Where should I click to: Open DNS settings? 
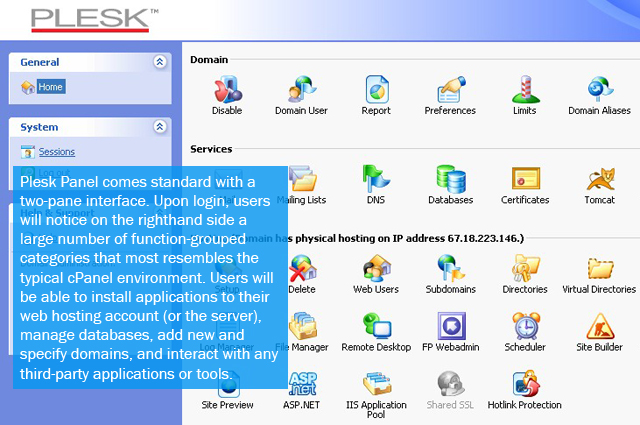(376, 180)
